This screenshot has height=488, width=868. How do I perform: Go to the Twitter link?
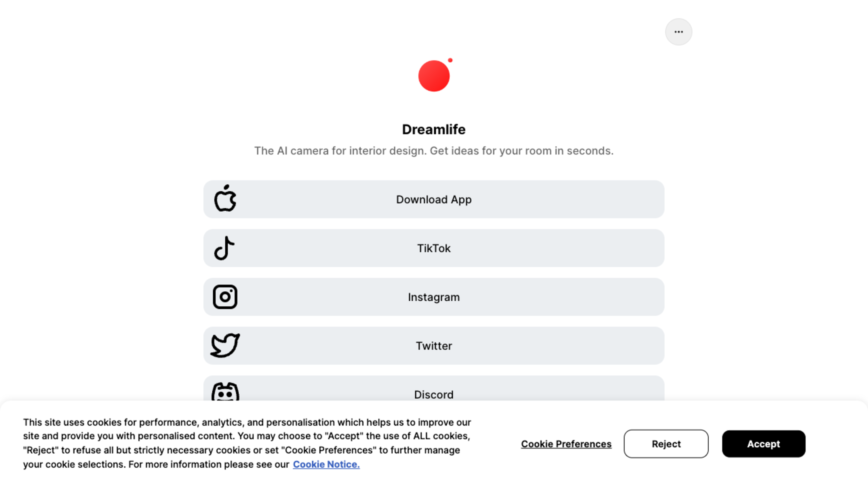tap(434, 345)
